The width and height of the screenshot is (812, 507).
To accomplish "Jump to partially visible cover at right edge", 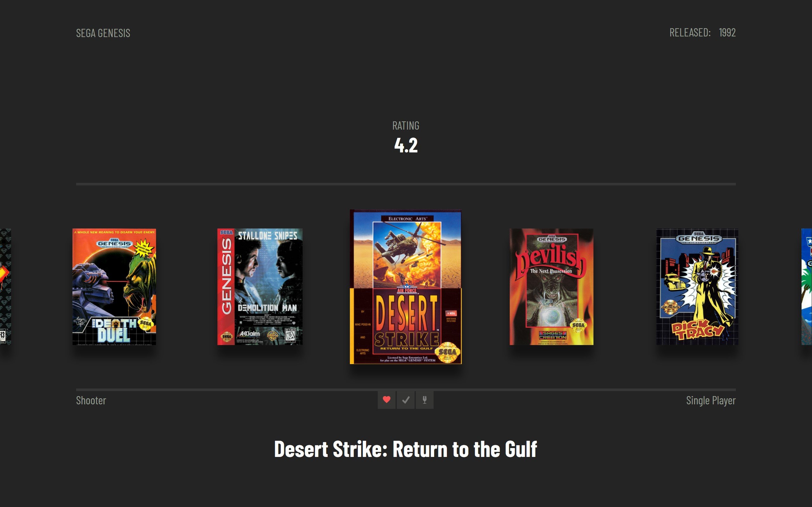I will pos(807,287).
